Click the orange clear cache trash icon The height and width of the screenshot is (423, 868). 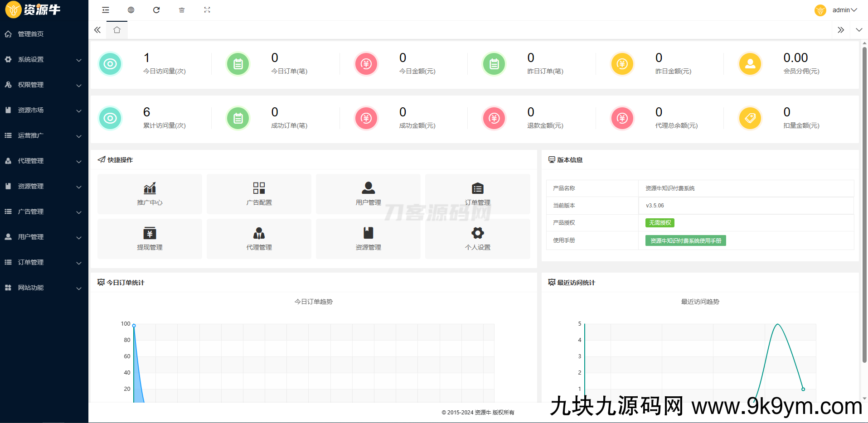coord(182,10)
